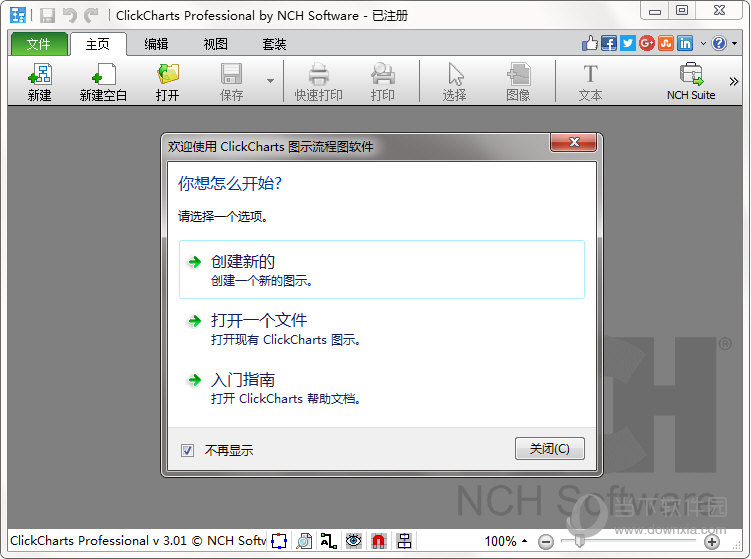
Task: Click the LinkedIn share icon
Action: (x=685, y=43)
